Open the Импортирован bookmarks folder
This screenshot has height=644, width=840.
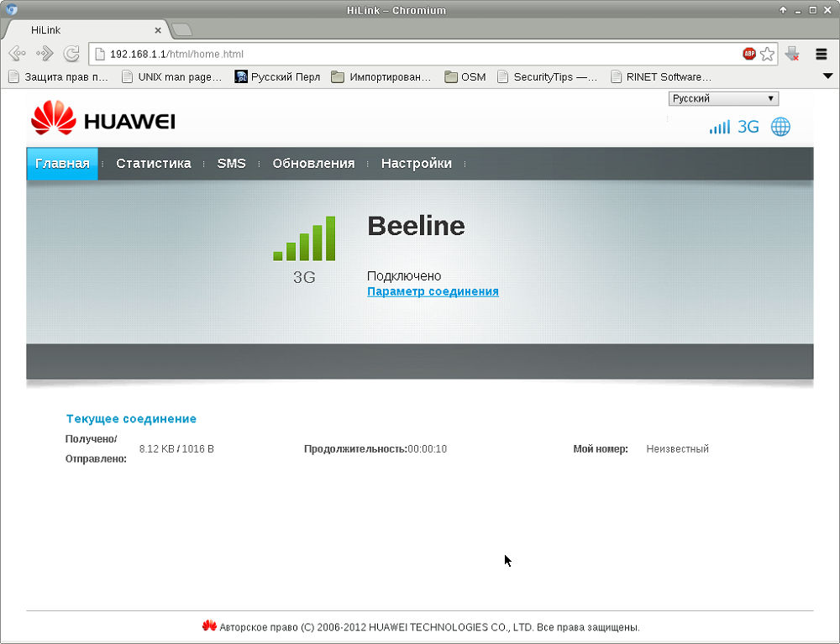[381, 76]
